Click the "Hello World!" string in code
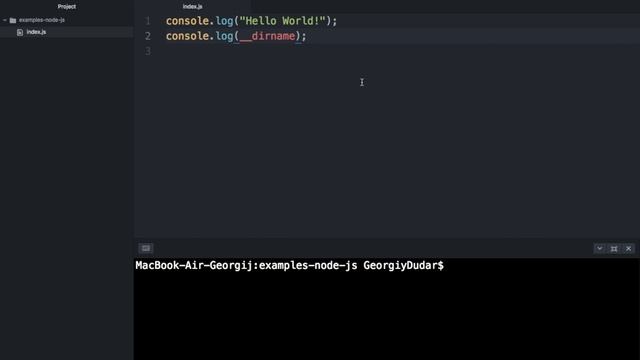 pyautogui.click(x=282, y=21)
